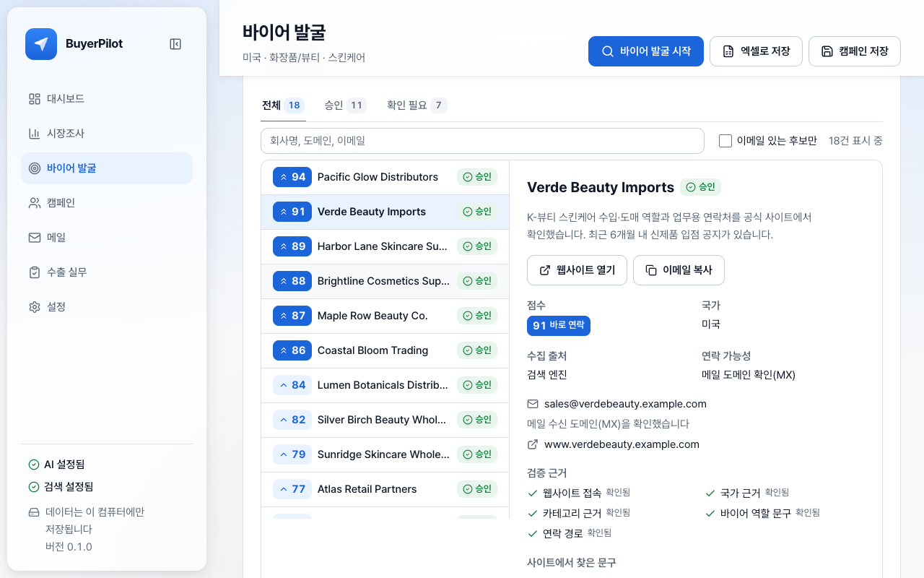Click the BuyerPilot paper plane logo
This screenshot has height=578, width=924.
pyautogui.click(x=41, y=44)
